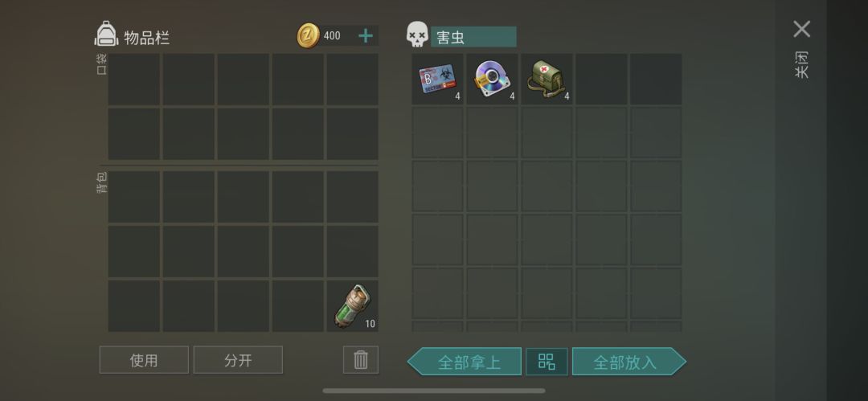Click the 全部拿上 take all button
868x401 pixels.
(465, 362)
